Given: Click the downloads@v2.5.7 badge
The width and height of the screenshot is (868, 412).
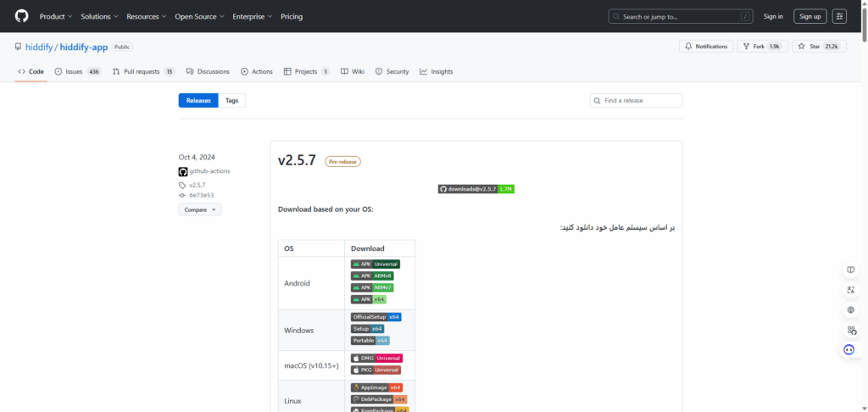Looking at the screenshot, I should 476,189.
